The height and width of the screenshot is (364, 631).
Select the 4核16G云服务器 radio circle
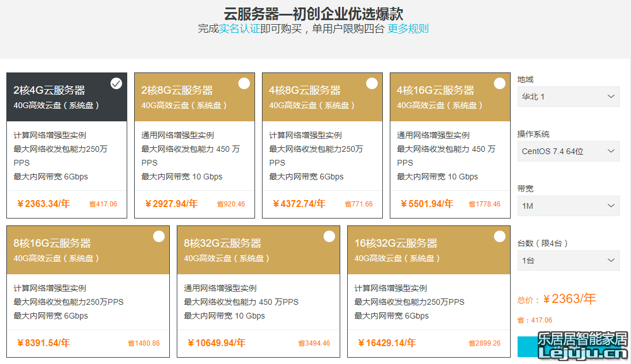499,83
